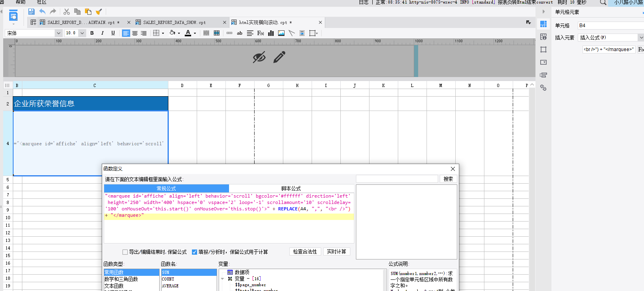Toggle bold formatting

[92, 33]
